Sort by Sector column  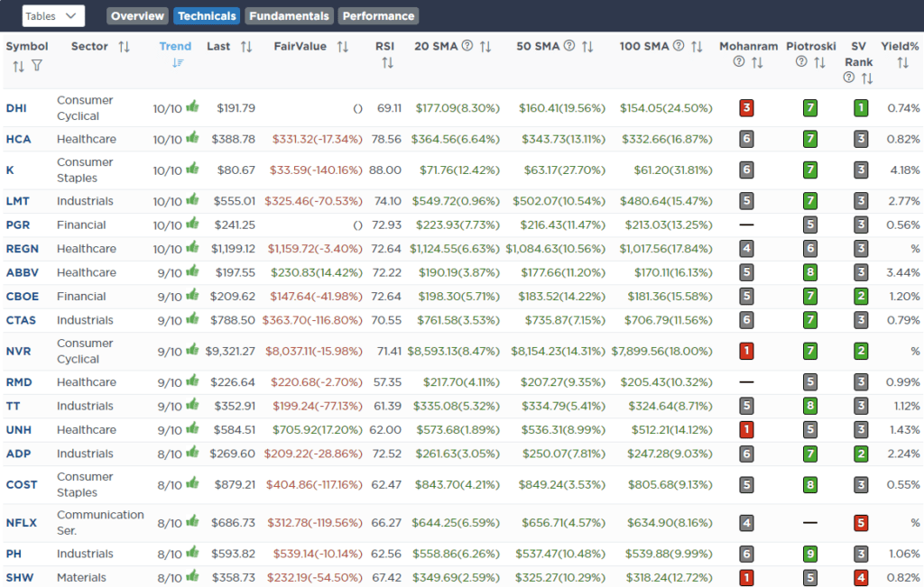tap(124, 47)
